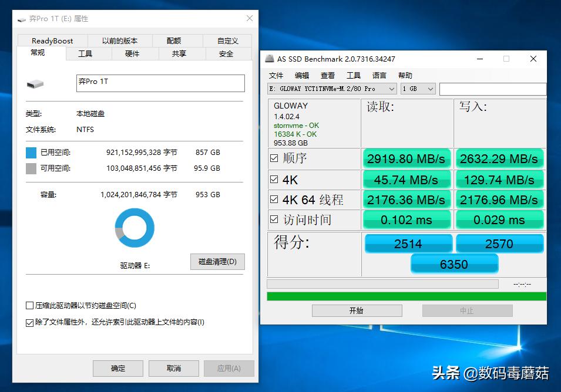Click the 磁盘清理(D) disk cleanup button
The width and height of the screenshot is (561, 392).
tap(217, 262)
